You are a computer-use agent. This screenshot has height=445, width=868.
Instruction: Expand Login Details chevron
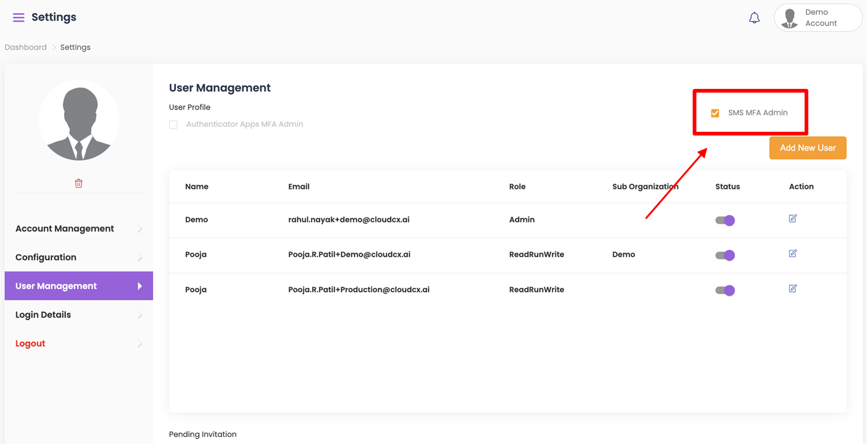tap(140, 315)
